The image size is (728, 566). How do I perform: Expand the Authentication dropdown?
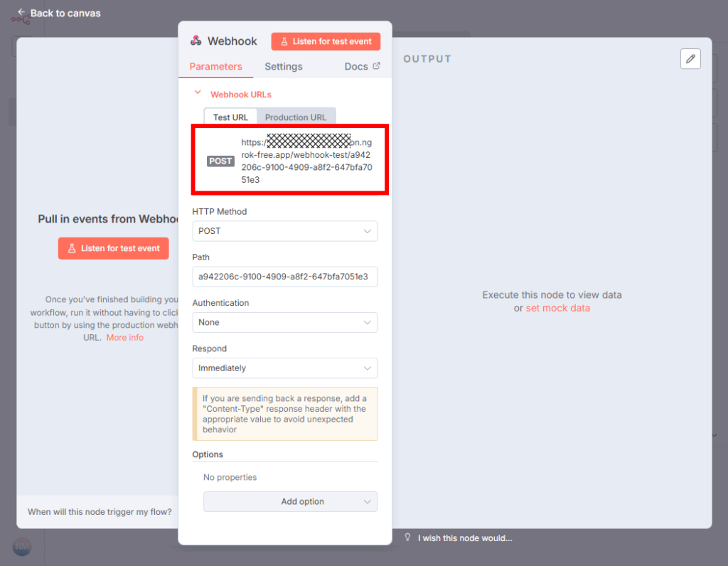point(284,322)
